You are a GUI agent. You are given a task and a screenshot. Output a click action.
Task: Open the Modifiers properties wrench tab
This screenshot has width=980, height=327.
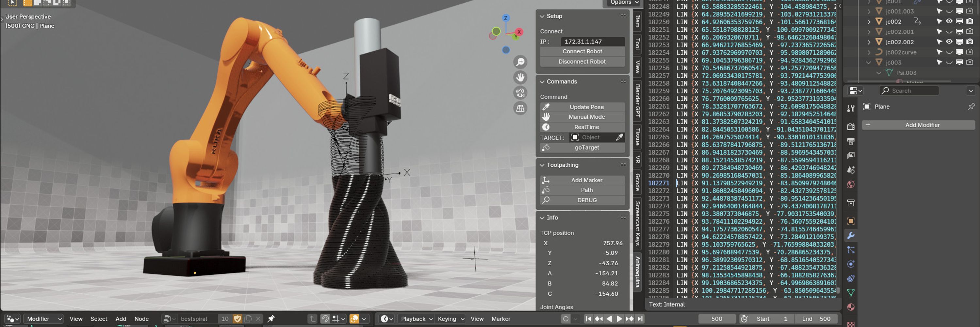[851, 236]
